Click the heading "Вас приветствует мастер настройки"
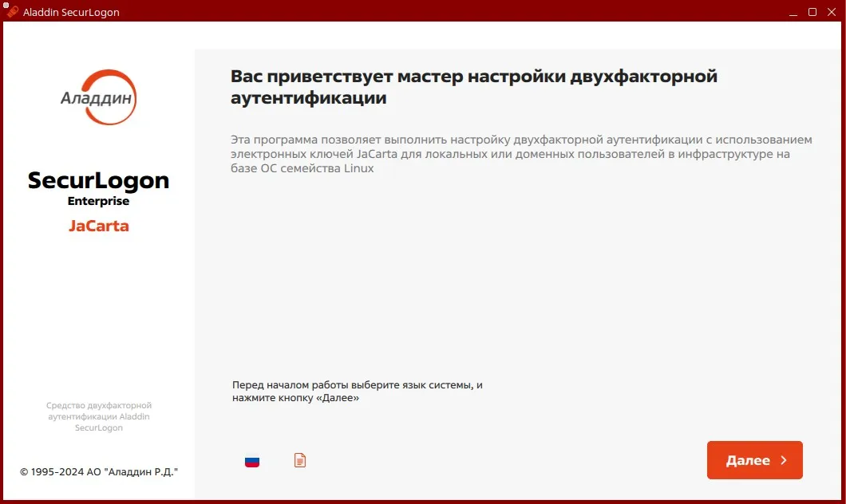The image size is (846, 504). click(x=474, y=87)
